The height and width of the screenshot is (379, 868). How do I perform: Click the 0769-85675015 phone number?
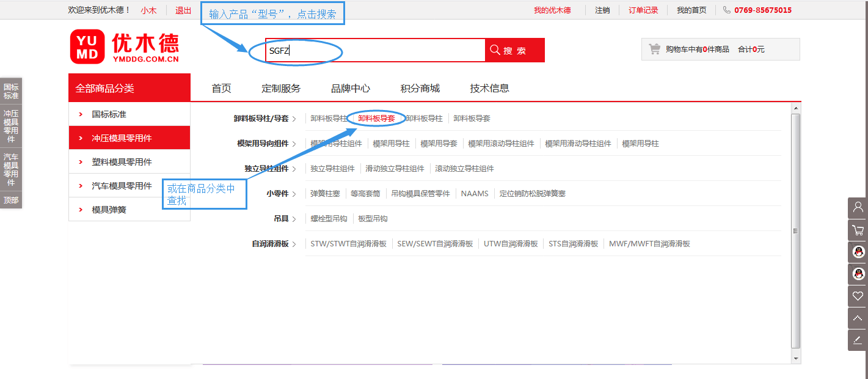tap(763, 10)
